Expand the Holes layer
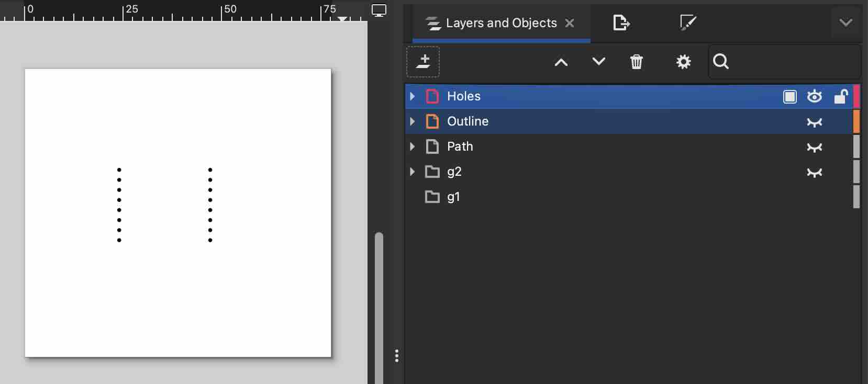 tap(413, 96)
